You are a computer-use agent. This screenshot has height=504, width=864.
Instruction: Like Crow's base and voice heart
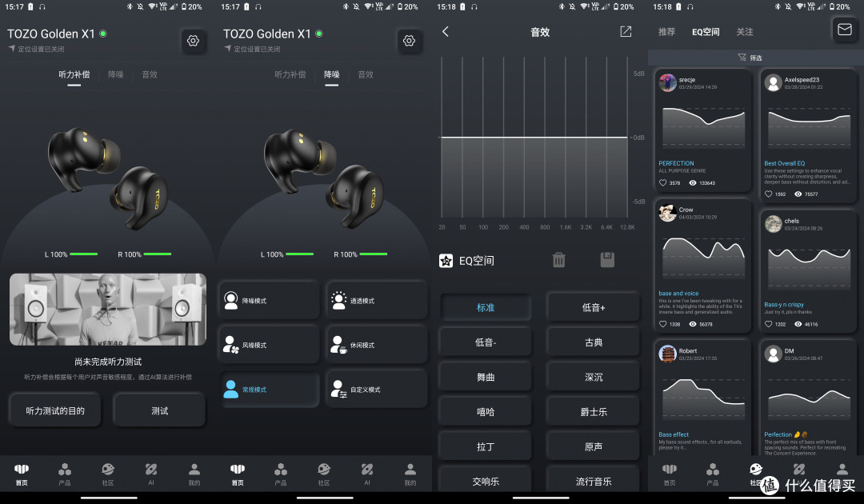(x=663, y=324)
